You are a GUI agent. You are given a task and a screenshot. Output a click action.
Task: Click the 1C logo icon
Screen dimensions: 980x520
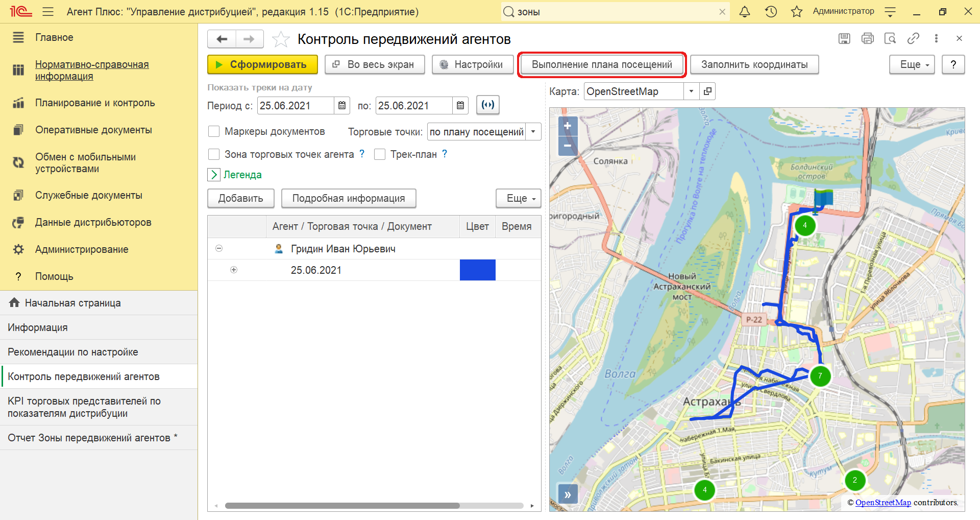21,12
